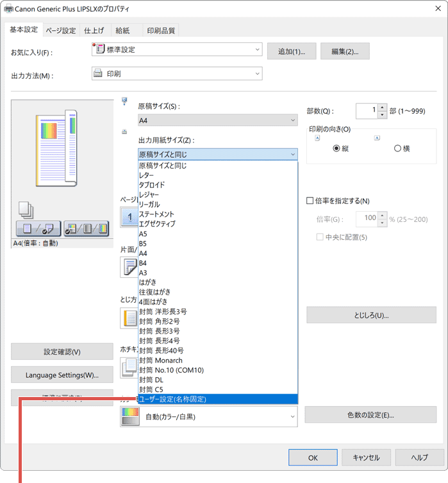Screen dimensions: 448x483
Task: Choose エグゼクティブ paper size
Action: click(218, 224)
